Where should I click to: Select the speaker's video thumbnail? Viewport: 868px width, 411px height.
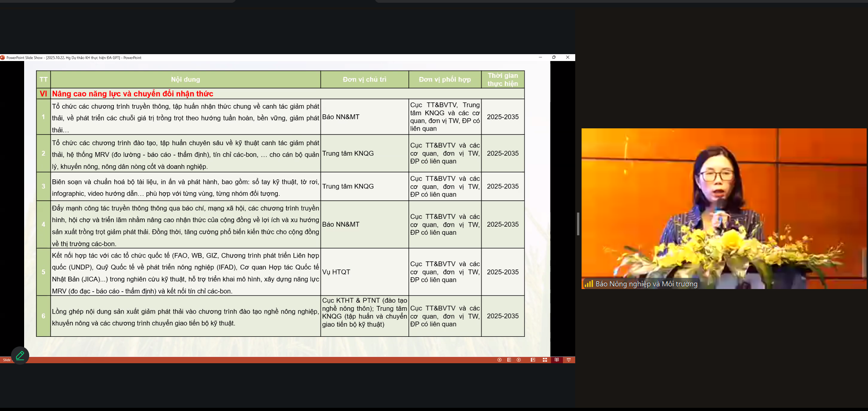(x=724, y=208)
